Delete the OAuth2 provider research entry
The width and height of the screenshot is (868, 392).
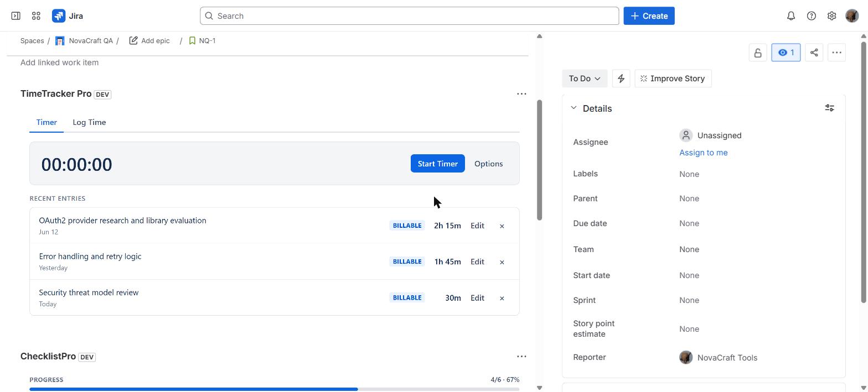tap(502, 226)
